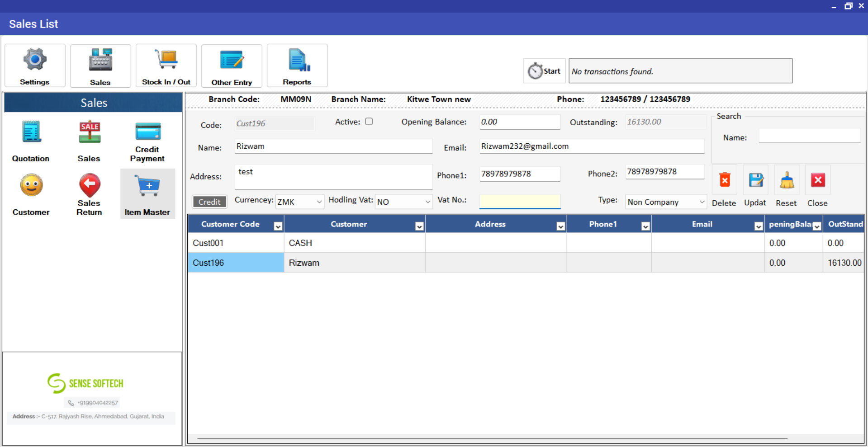Click the CASH customer cell
868x447 pixels.
point(355,243)
